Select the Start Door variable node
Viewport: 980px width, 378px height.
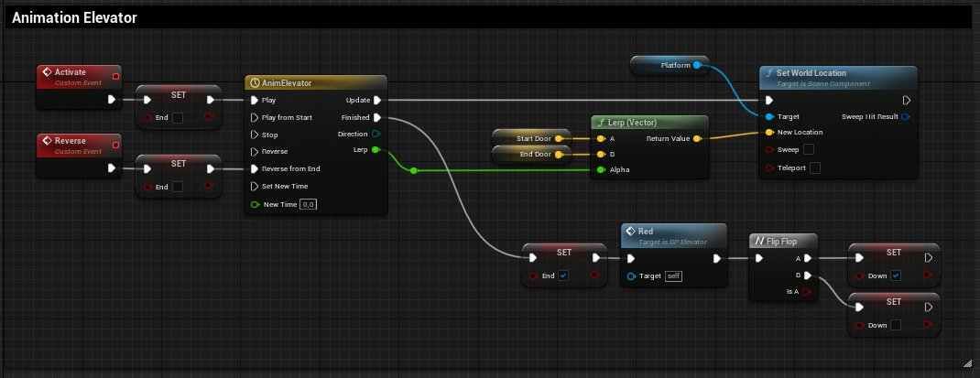coord(531,138)
